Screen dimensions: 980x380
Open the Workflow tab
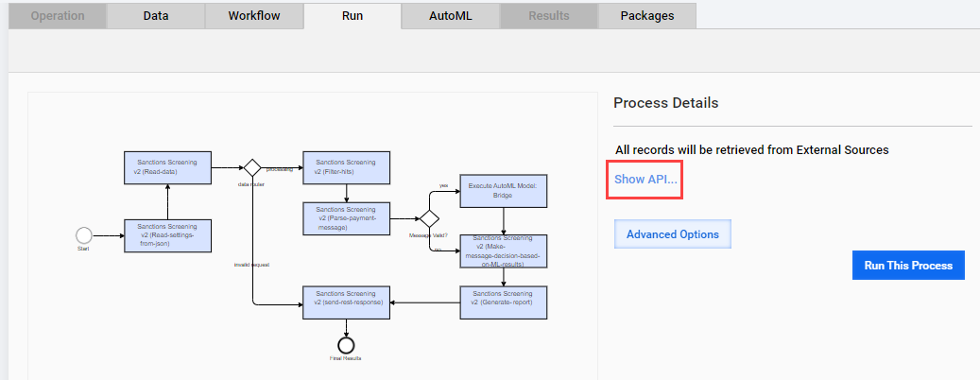coord(254,16)
